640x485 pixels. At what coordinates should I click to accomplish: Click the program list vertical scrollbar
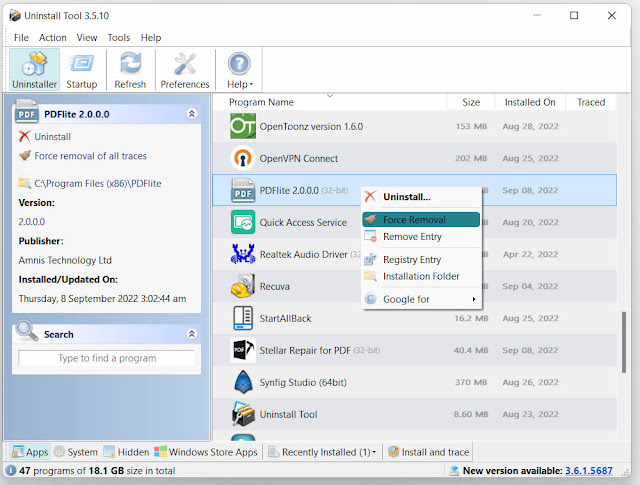624,342
